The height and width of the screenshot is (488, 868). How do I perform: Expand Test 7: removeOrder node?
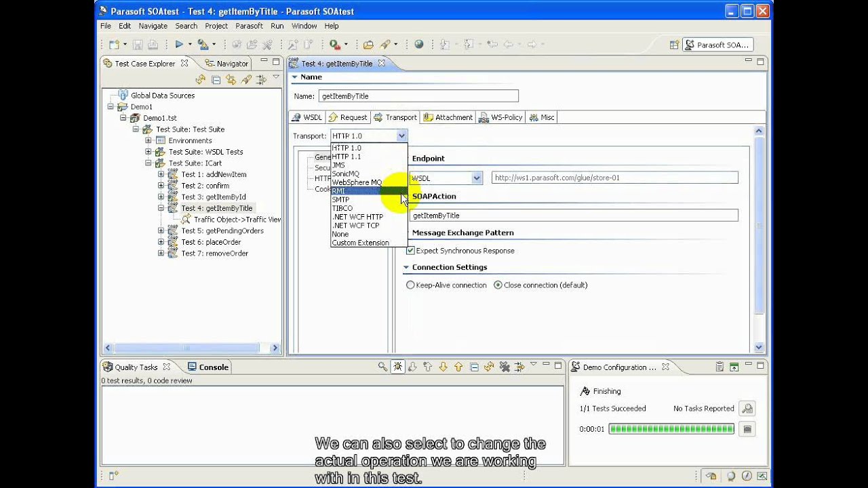coord(161,253)
